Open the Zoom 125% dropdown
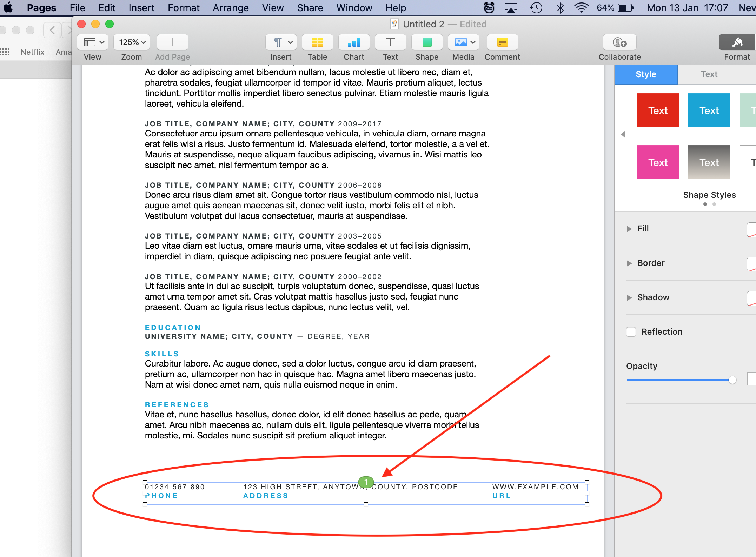The width and height of the screenshot is (756, 557). click(x=132, y=42)
